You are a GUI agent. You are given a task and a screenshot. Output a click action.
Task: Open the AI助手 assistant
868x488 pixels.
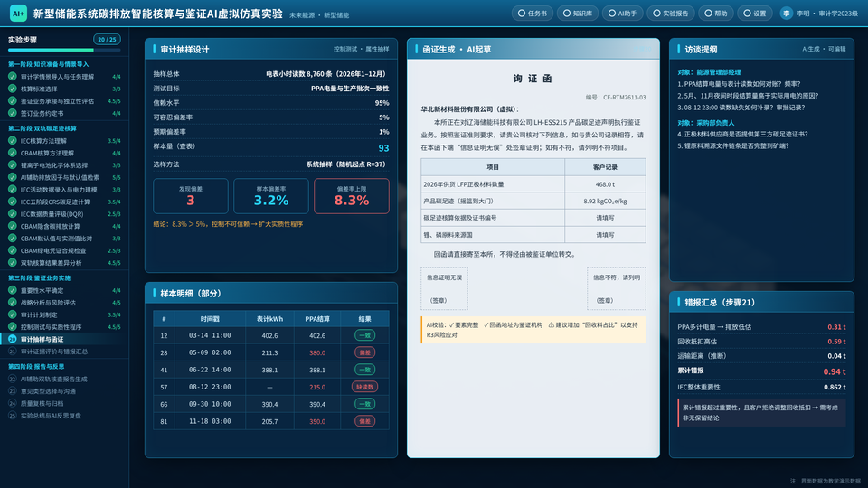coord(622,14)
